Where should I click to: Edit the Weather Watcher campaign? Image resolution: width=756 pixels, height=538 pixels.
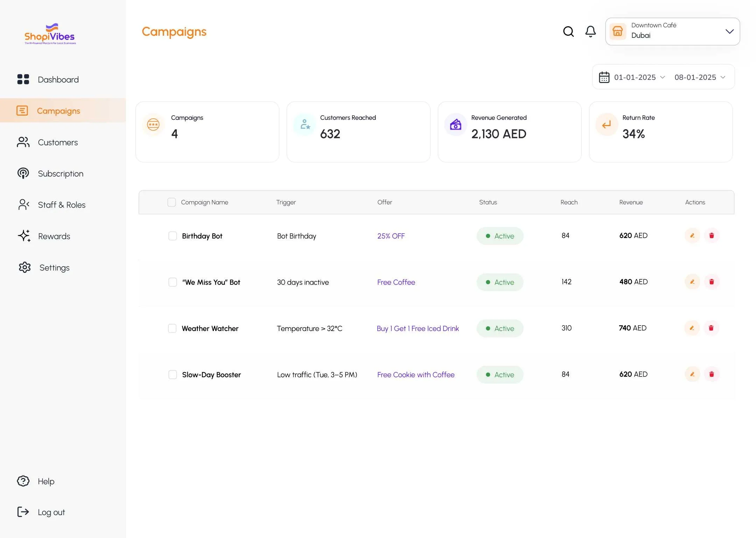coord(692,328)
